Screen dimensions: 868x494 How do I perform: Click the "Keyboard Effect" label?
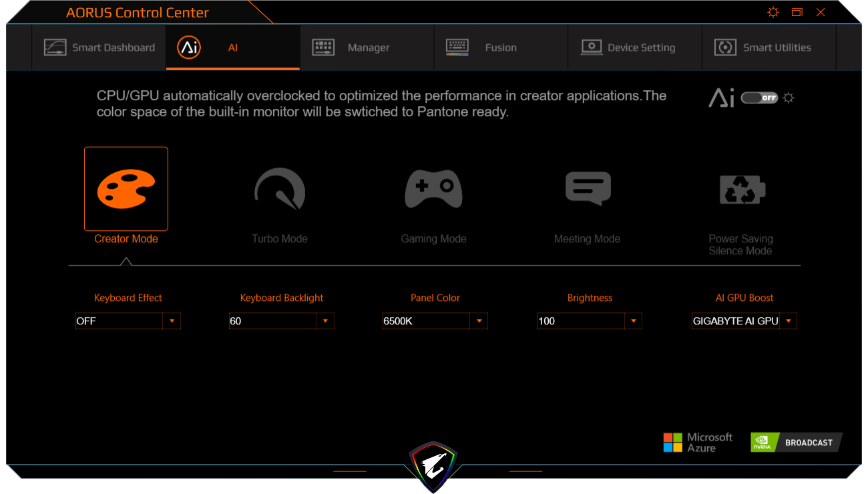(x=128, y=298)
